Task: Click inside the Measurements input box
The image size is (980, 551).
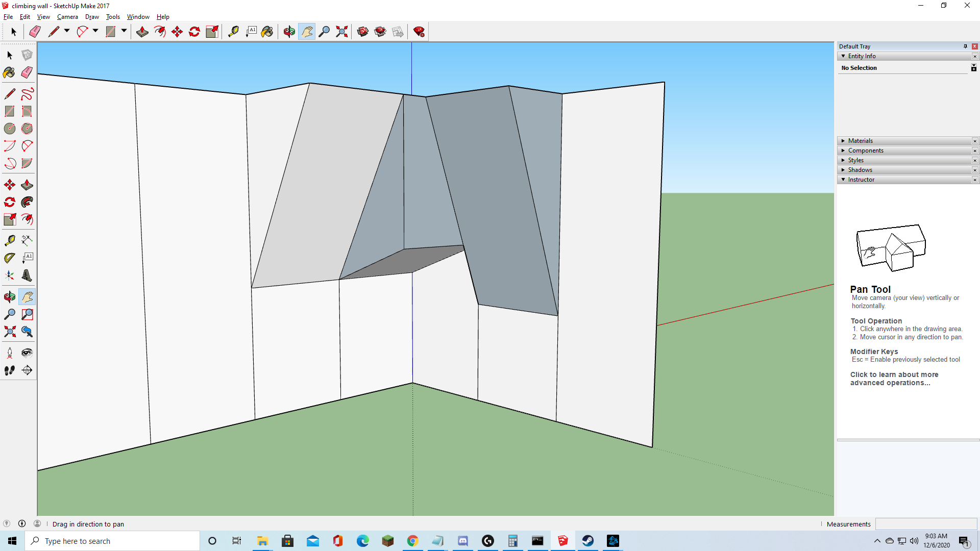Action: (926, 524)
